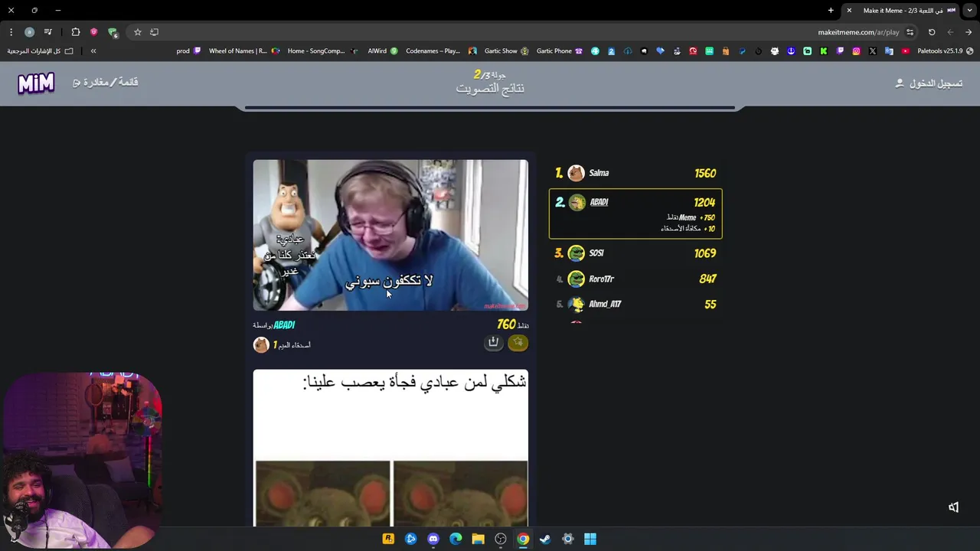Screen dimensions: 980x551
Task: Click the تسجيل الدخول login button
Action: [929, 83]
